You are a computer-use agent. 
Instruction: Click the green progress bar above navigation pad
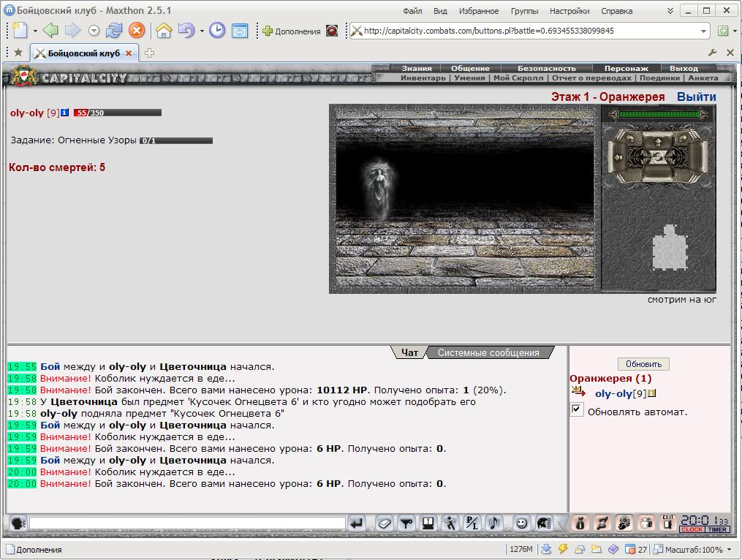pos(658,114)
